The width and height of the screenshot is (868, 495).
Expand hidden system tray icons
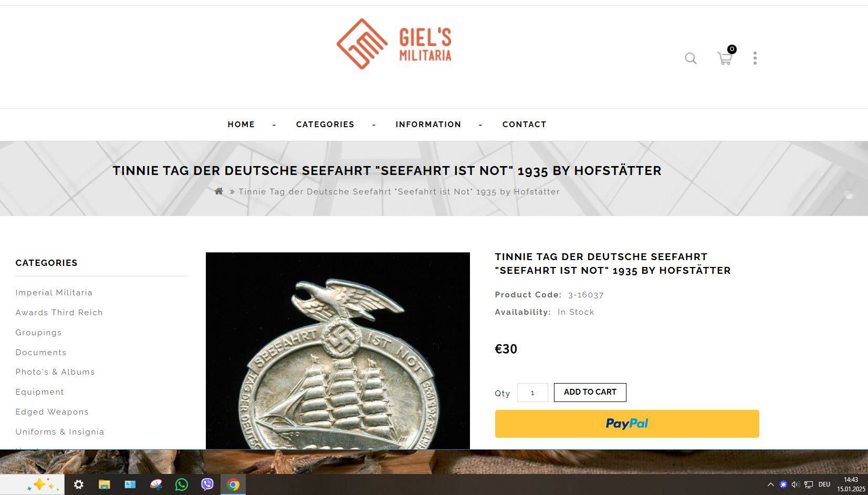[770, 484]
